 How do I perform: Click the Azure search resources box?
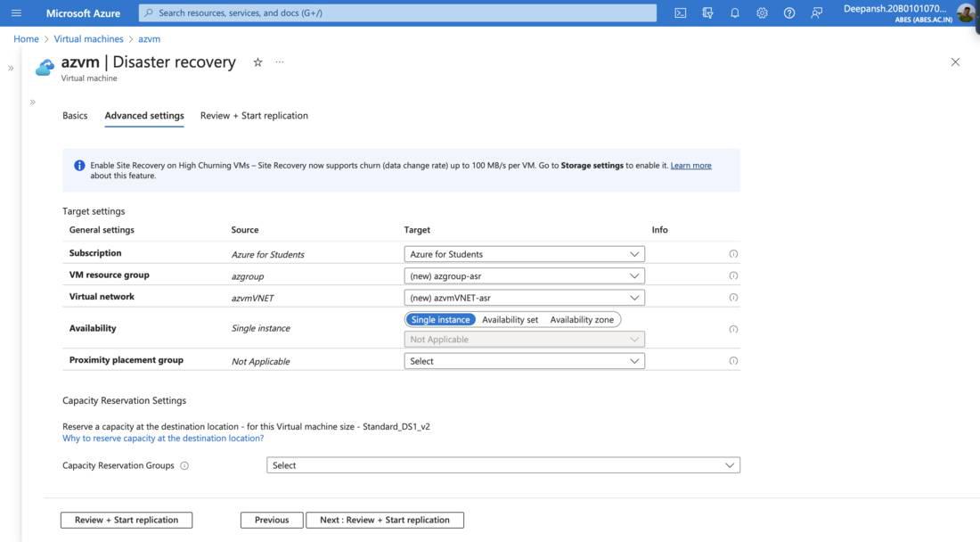[397, 13]
